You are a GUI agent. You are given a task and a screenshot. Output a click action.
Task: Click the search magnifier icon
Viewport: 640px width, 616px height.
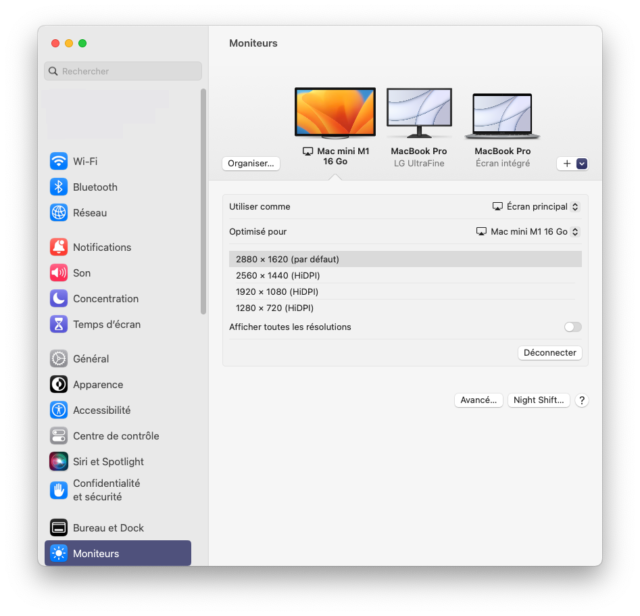pos(53,71)
